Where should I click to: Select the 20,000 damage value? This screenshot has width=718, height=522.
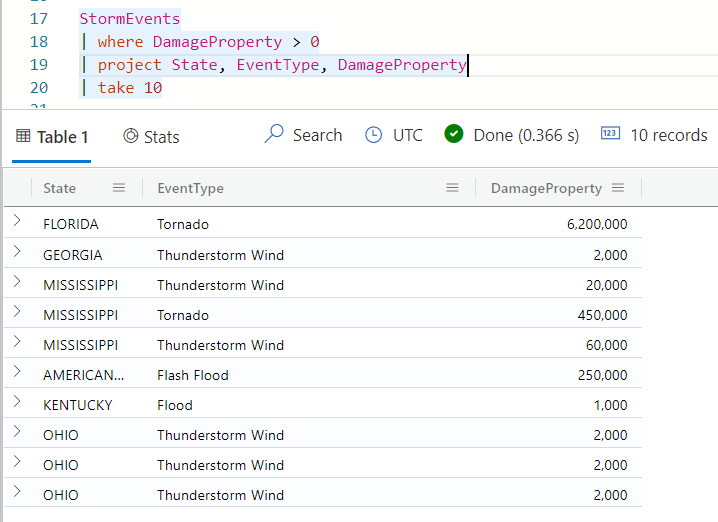(607, 285)
